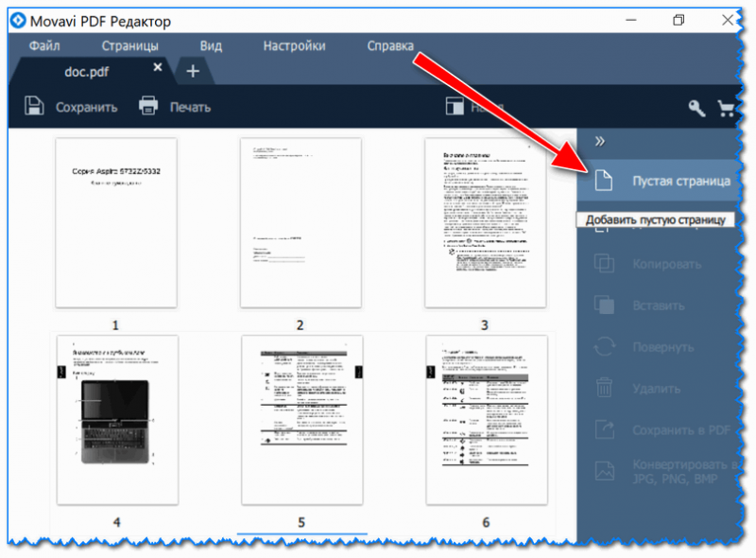756x558 pixels.
Task: Open the Справка menu
Action: [390, 45]
